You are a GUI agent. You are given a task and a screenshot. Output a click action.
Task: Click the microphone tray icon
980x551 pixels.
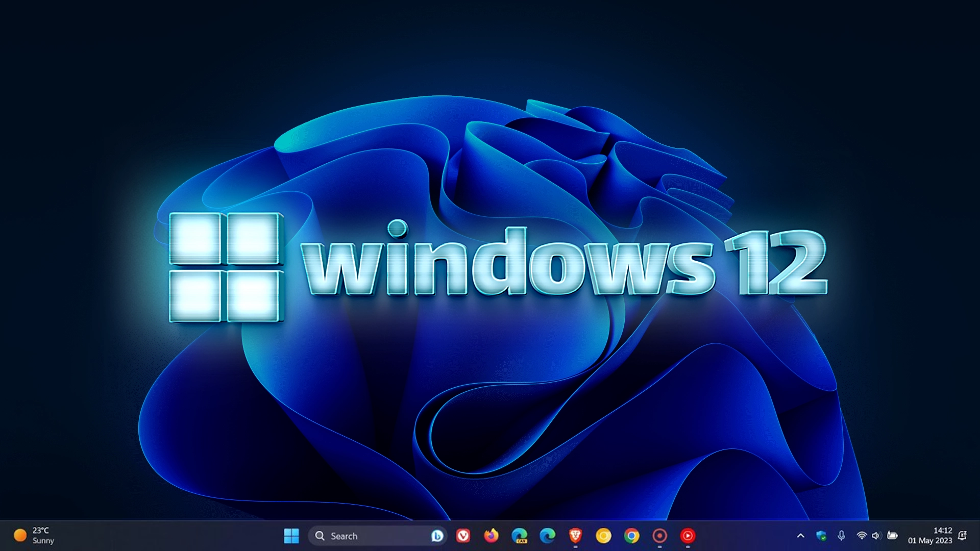[841, 536]
